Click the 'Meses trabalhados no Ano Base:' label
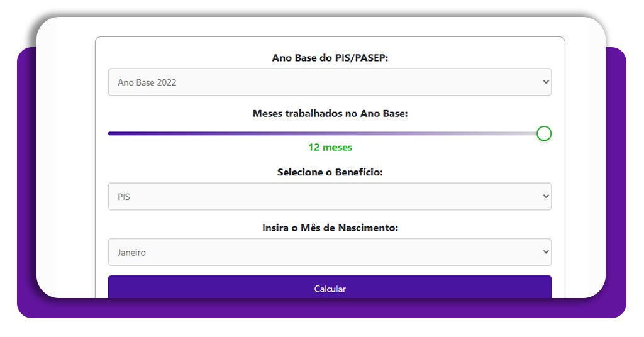The height and width of the screenshot is (337, 644). 330,113
